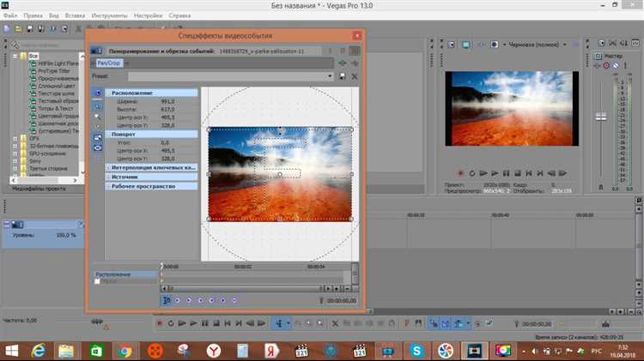This screenshot has height=361, width=644.
Task: Delete keyframe in Pan/Crop dialog
Action: [234, 300]
